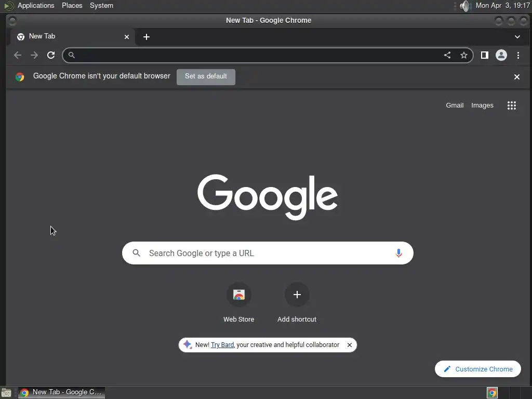Open the clock showing Mon Apr 3
Viewport: 532px width, 399px height.
pos(502,5)
